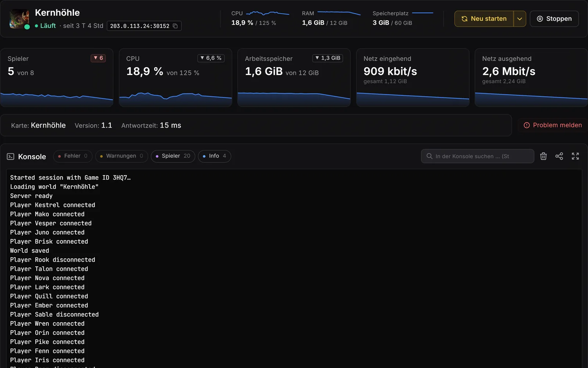
Task: Toggle the Spieler log filter
Action: point(173,156)
